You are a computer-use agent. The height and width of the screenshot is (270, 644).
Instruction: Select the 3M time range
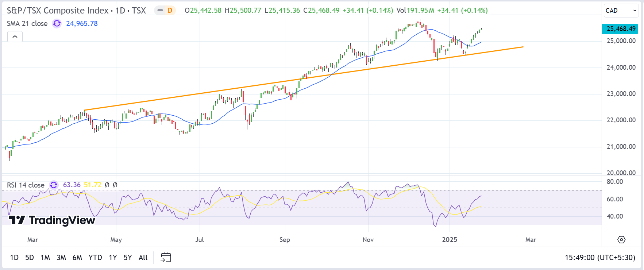(x=61, y=258)
